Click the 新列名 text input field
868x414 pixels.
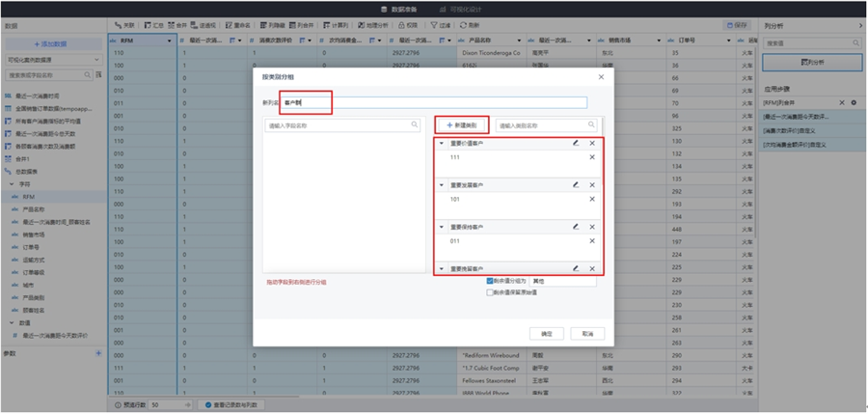(434, 102)
